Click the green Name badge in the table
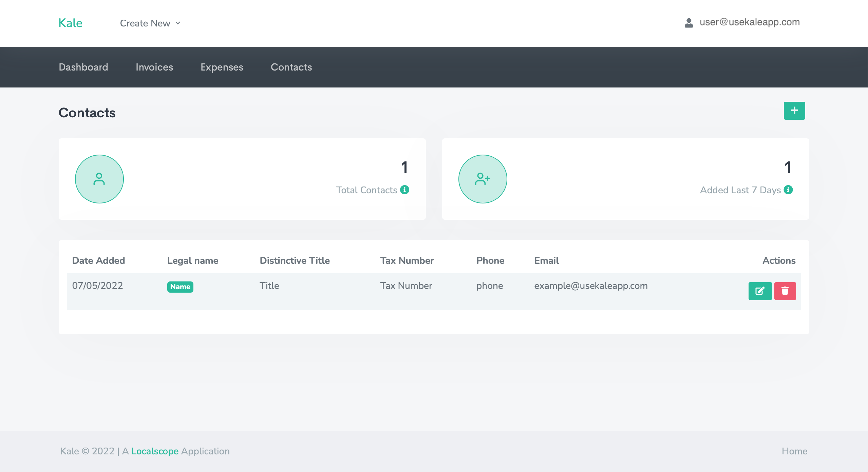This screenshot has width=868, height=472. tap(180, 287)
